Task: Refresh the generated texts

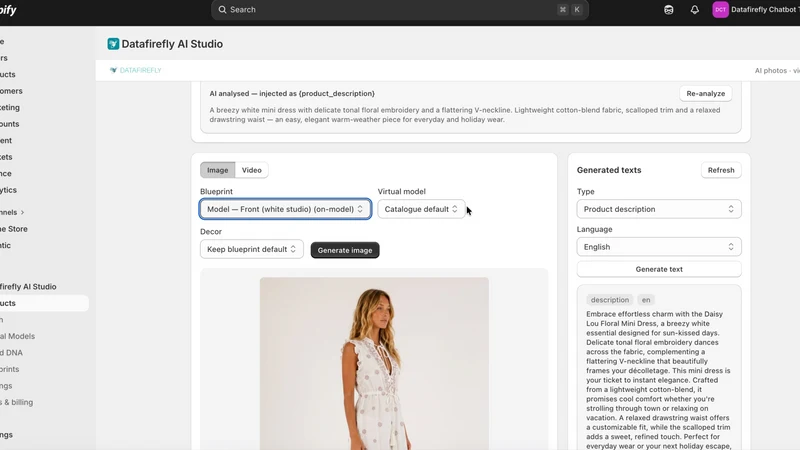Action: pos(721,170)
